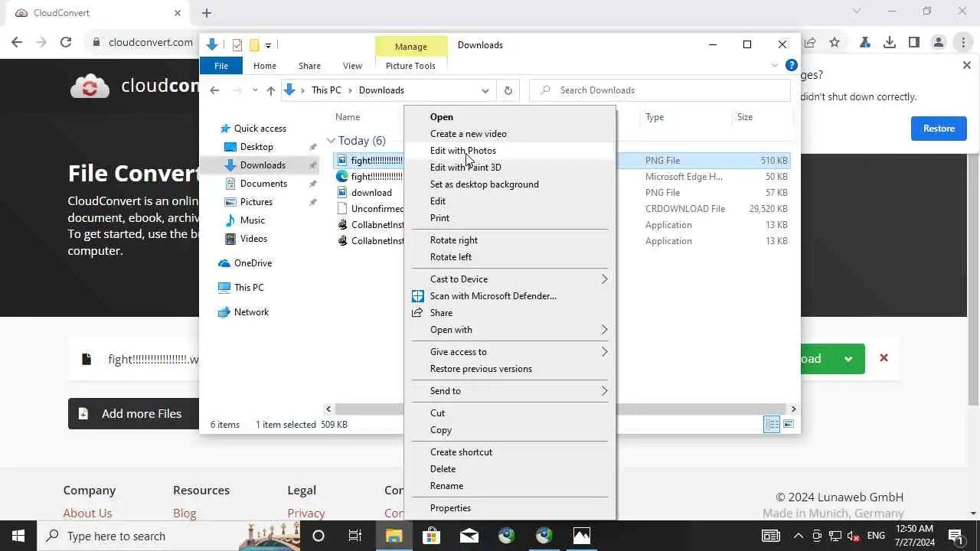Switch to details view icon in status bar

(772, 424)
